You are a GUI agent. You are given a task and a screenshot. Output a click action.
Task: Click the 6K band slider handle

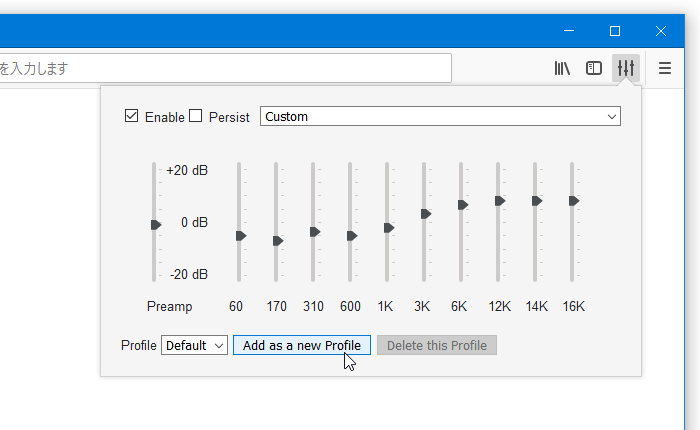(463, 205)
